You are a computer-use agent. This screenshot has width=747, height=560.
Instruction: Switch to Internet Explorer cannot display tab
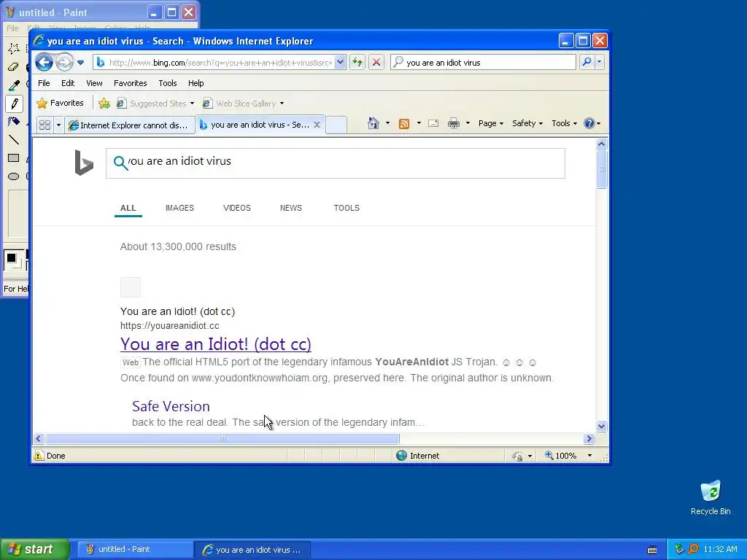tap(130, 125)
